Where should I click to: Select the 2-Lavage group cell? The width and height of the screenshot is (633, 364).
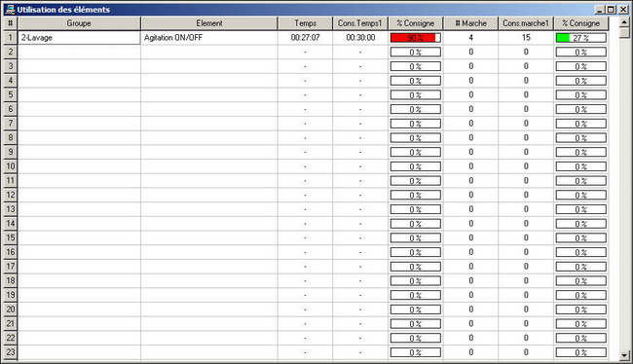coord(79,38)
